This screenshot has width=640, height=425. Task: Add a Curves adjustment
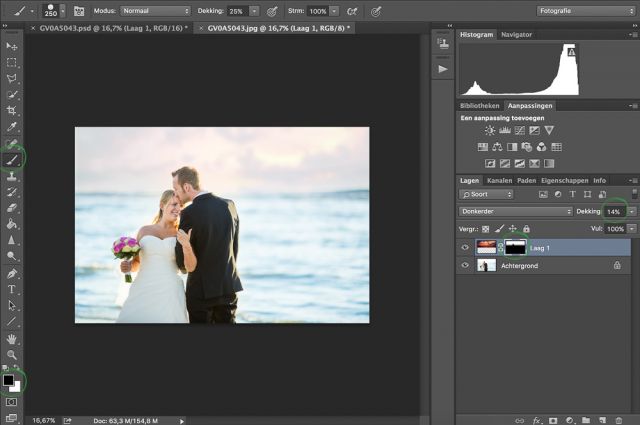click(520, 131)
